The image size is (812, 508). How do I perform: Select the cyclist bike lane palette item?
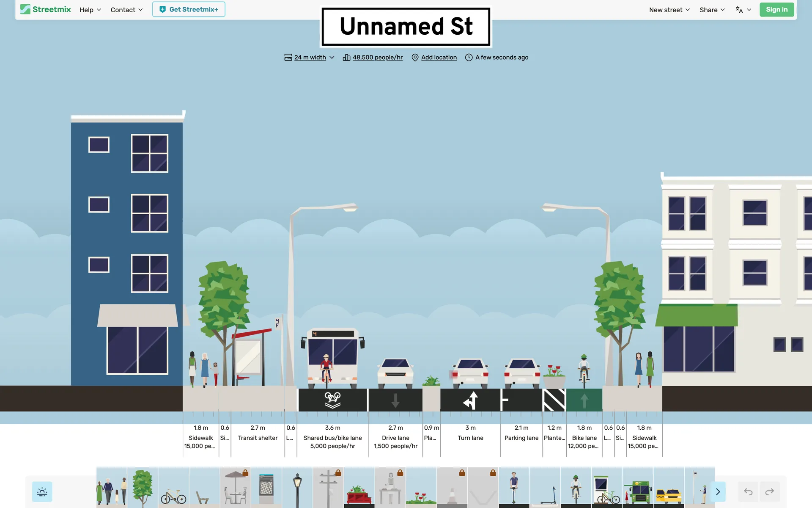click(576, 487)
